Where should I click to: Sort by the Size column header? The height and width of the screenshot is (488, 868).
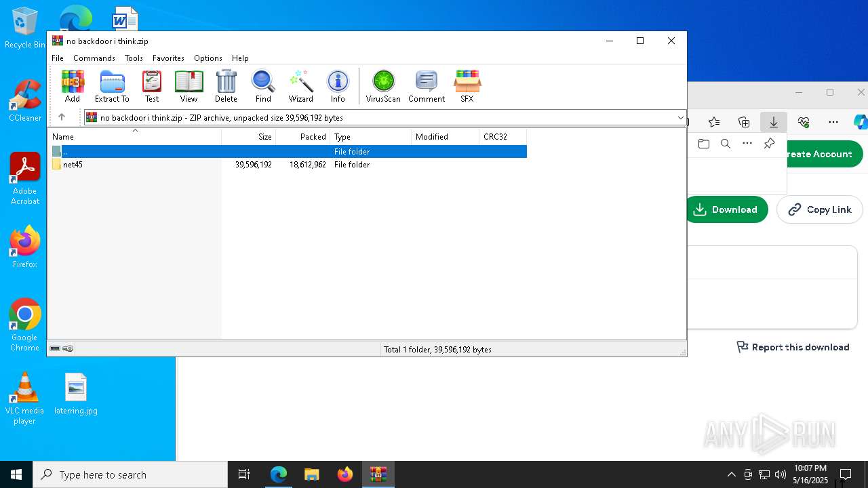click(x=248, y=137)
